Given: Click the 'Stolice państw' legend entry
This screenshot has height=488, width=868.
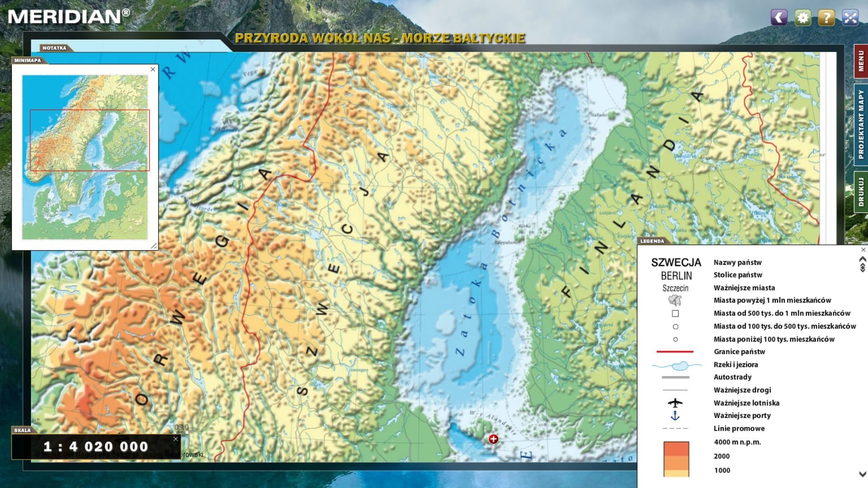Looking at the screenshot, I should [x=738, y=275].
